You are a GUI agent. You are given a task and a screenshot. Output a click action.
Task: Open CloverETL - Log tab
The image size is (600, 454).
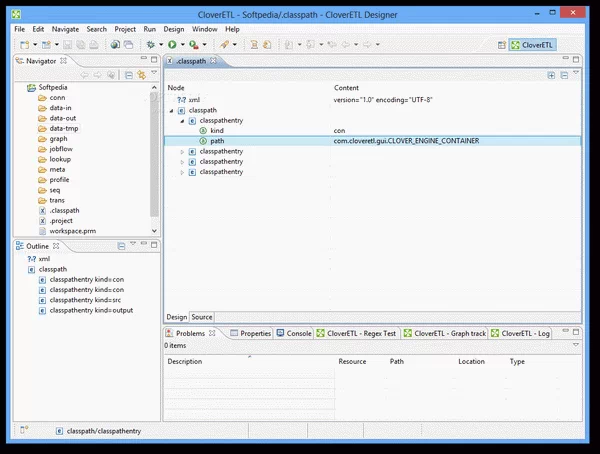(x=520, y=333)
